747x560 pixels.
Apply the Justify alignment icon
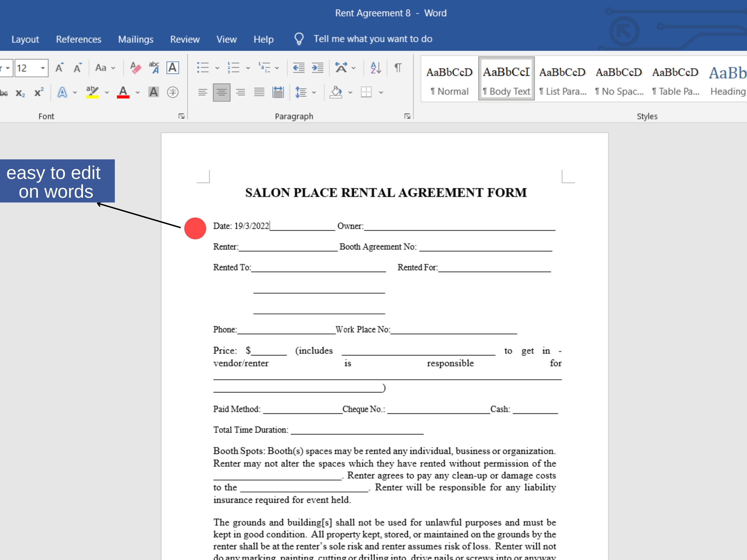(x=259, y=92)
